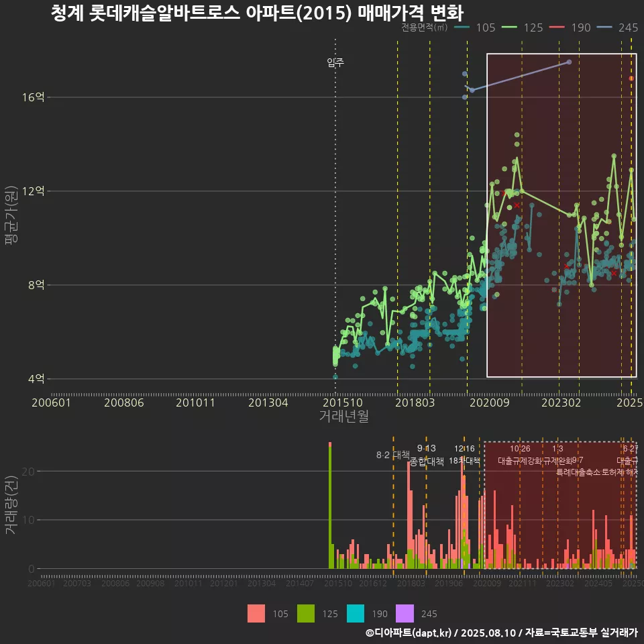This screenshot has width=644, height=644.
Task: Click the tallest volume bar at 201510
Action: pyautogui.click(x=330, y=505)
